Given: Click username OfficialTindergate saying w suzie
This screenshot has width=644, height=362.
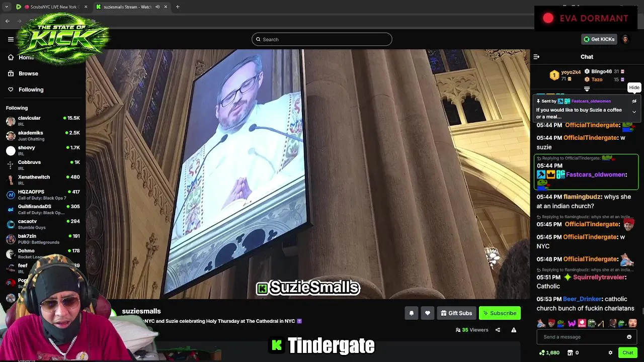Looking at the screenshot, I should click(x=590, y=138).
